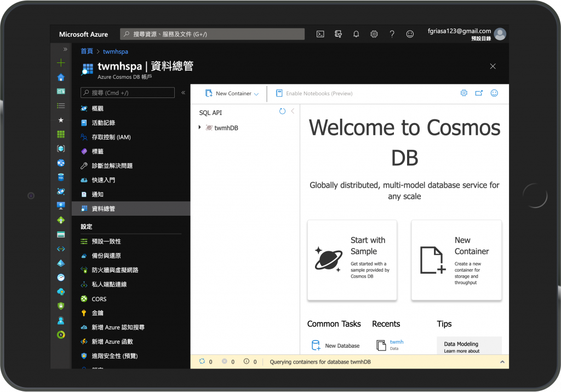Close the twmhspa blade
Image resolution: width=561 pixels, height=392 pixels.
493,66
